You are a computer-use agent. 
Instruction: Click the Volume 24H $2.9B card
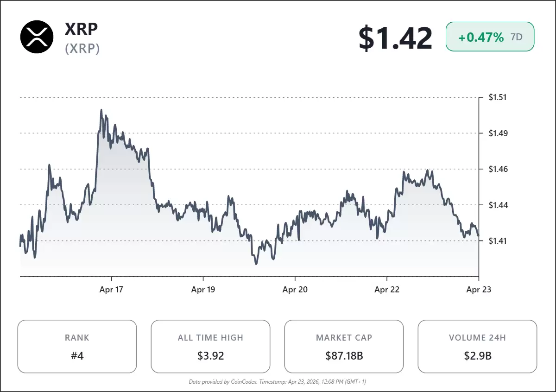click(x=477, y=347)
